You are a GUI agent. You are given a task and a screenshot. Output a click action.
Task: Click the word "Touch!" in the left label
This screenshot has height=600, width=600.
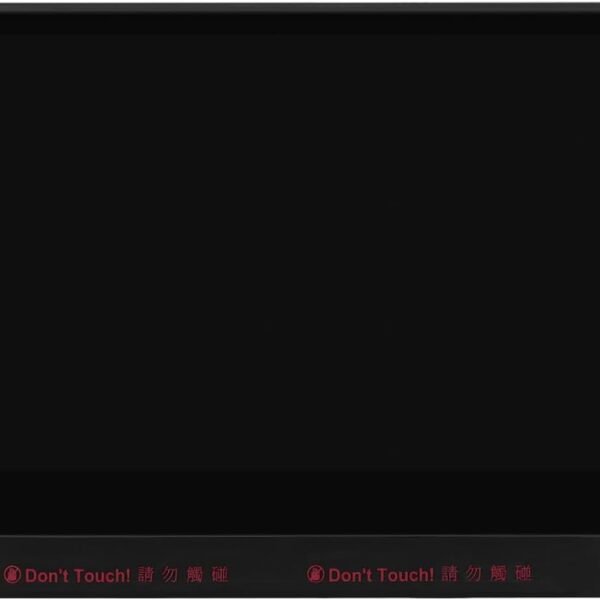pos(103,575)
